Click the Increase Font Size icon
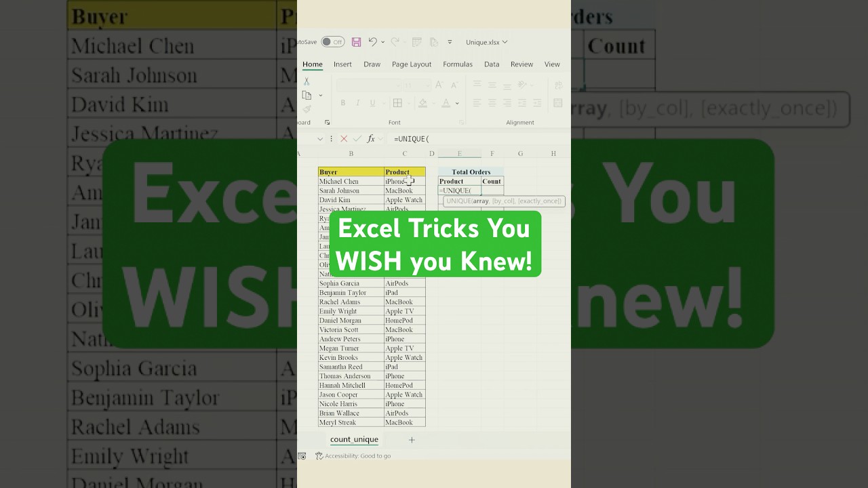This screenshot has height=488, width=868. 439,85
